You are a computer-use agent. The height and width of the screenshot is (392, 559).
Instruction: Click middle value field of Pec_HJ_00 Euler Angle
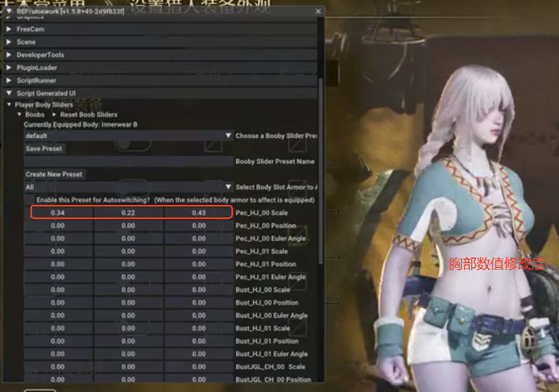(x=128, y=239)
